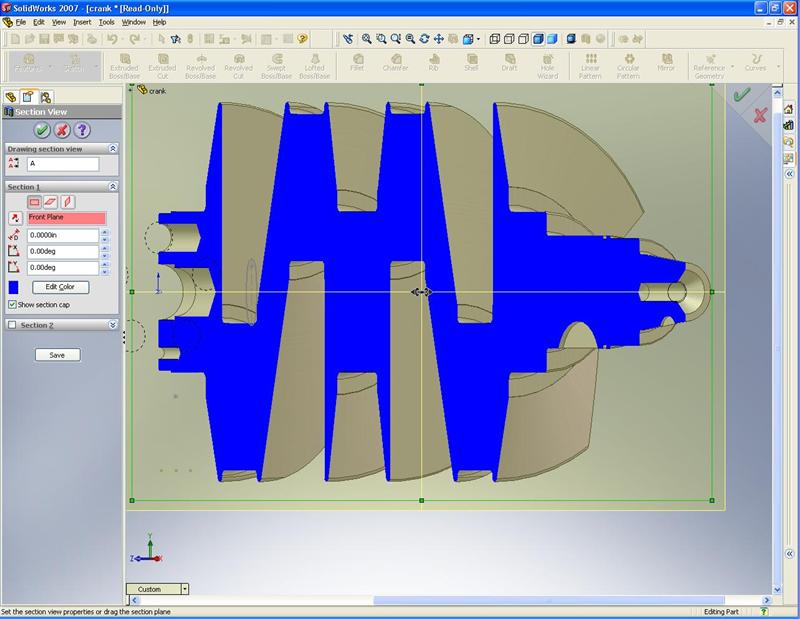Click the Zoom to Fit magnifier icon
The image size is (800, 619).
[367, 39]
